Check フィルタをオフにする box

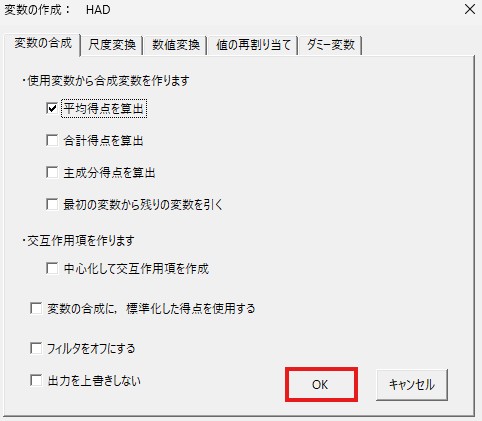36,348
